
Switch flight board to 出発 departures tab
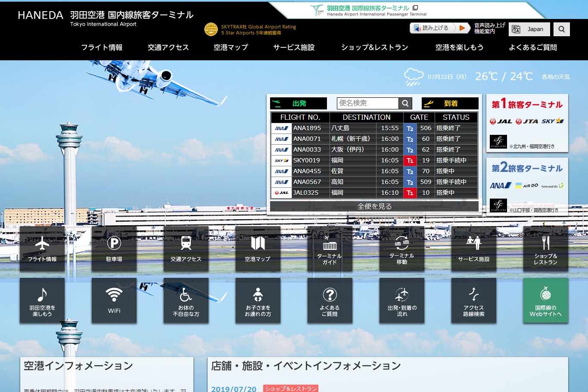click(299, 103)
